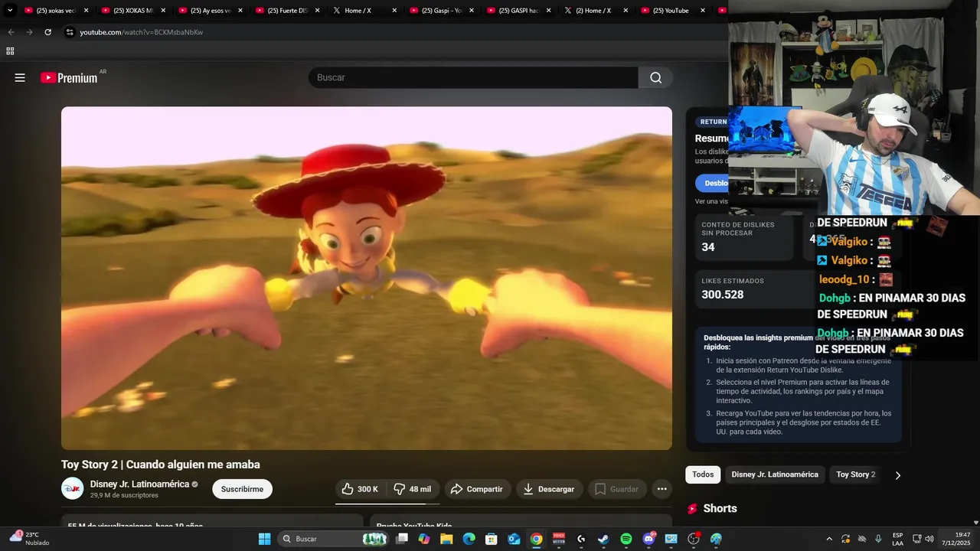This screenshot has height=551, width=980.
Task: Open File Explorer from taskbar
Action: pos(446,539)
